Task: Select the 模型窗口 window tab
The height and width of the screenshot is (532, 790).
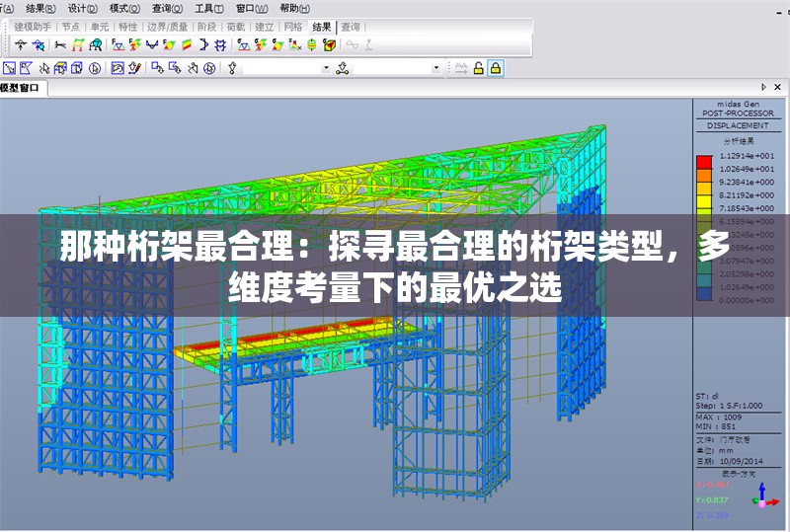Action: 22,88
